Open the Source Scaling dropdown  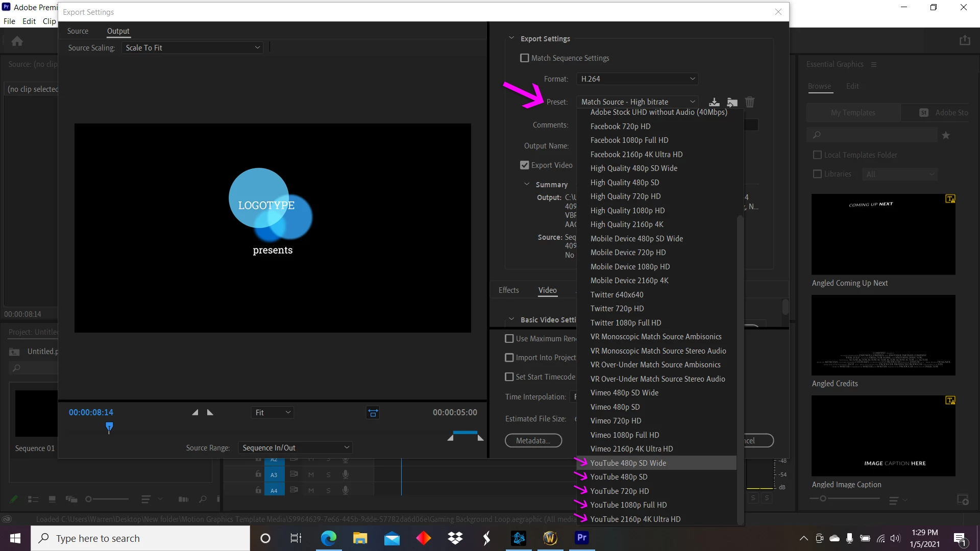192,48
